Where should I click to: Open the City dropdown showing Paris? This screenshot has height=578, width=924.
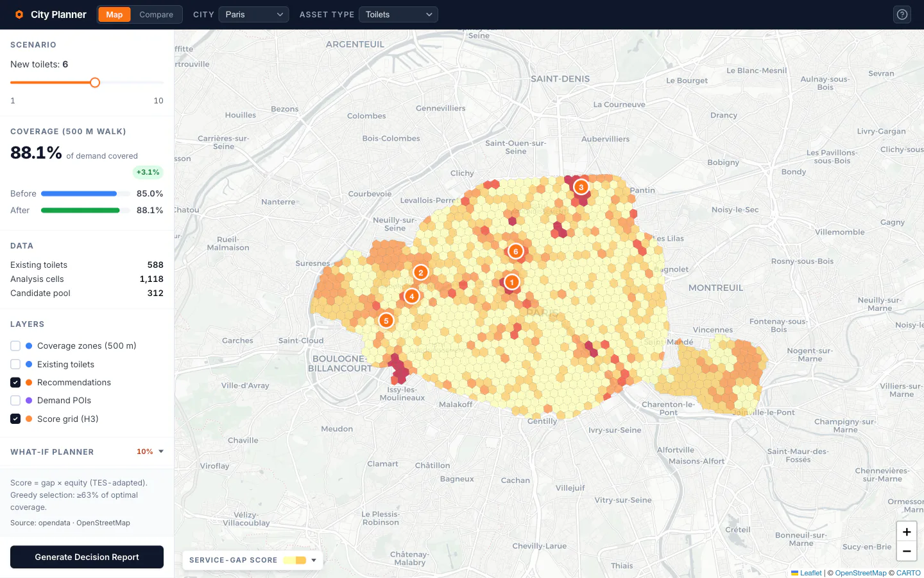253,14
